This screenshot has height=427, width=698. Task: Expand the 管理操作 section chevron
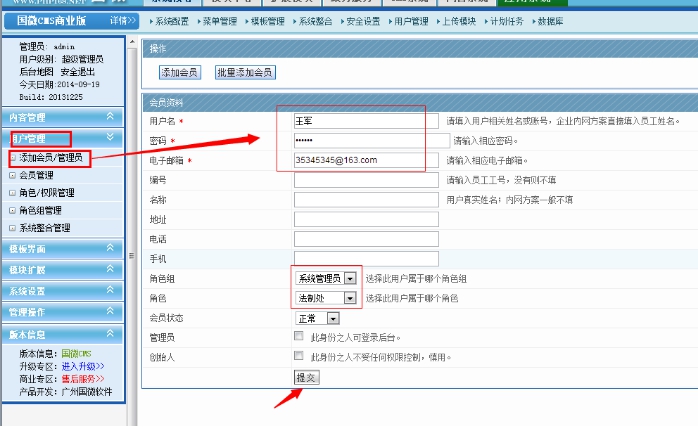tap(110, 312)
